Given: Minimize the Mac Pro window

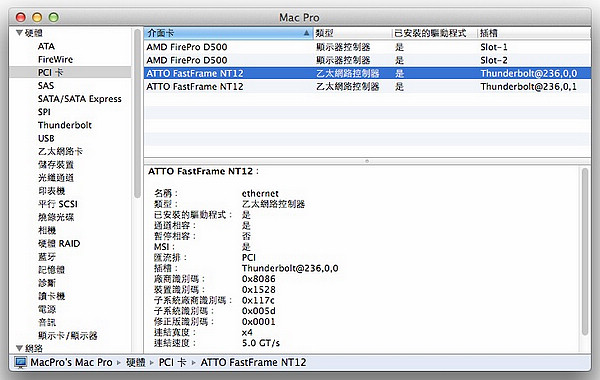Looking at the screenshot, I should [37, 17].
